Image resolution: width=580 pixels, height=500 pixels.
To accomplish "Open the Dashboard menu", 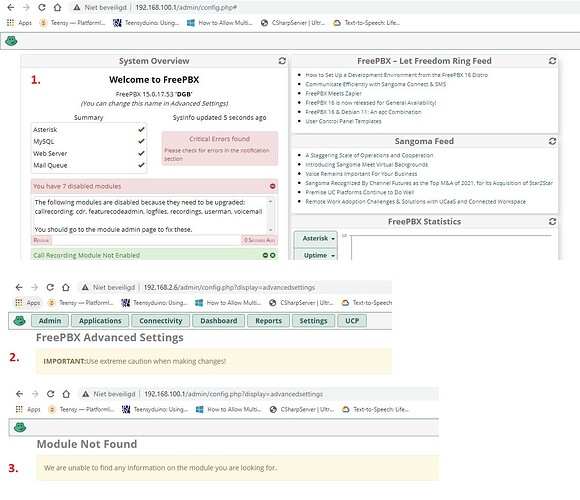I will point(219,321).
